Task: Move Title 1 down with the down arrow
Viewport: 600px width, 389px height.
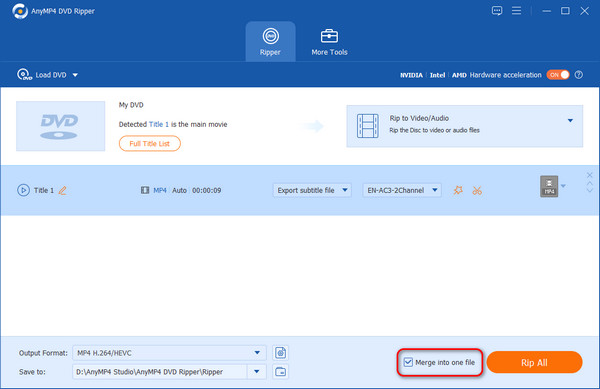Action: tap(590, 190)
